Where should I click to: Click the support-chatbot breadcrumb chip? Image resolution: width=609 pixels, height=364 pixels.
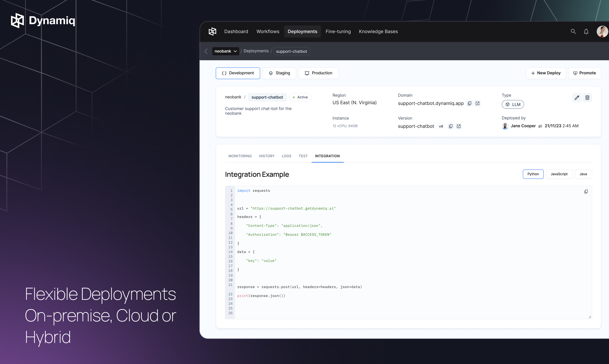coord(292,51)
